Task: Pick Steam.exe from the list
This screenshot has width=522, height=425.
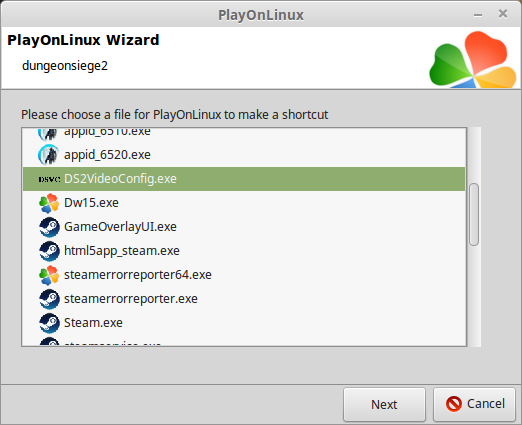Action: 244,323
